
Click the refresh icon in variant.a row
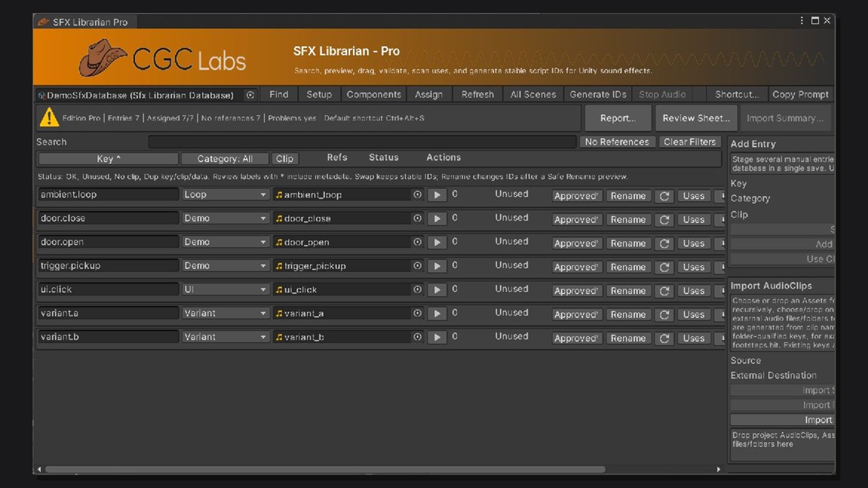(x=664, y=315)
